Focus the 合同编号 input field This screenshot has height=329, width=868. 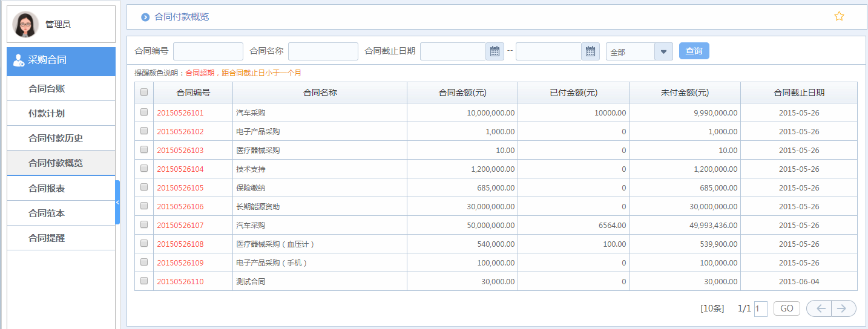pos(208,51)
